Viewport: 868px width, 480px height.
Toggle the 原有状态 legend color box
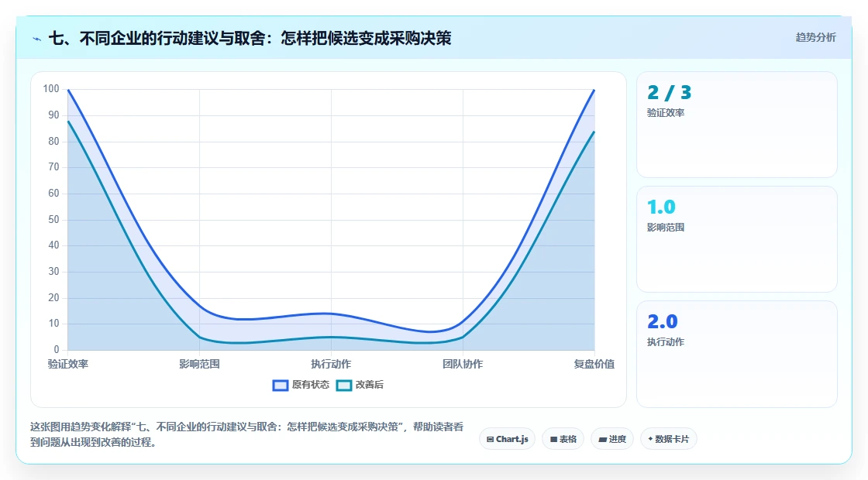point(281,386)
